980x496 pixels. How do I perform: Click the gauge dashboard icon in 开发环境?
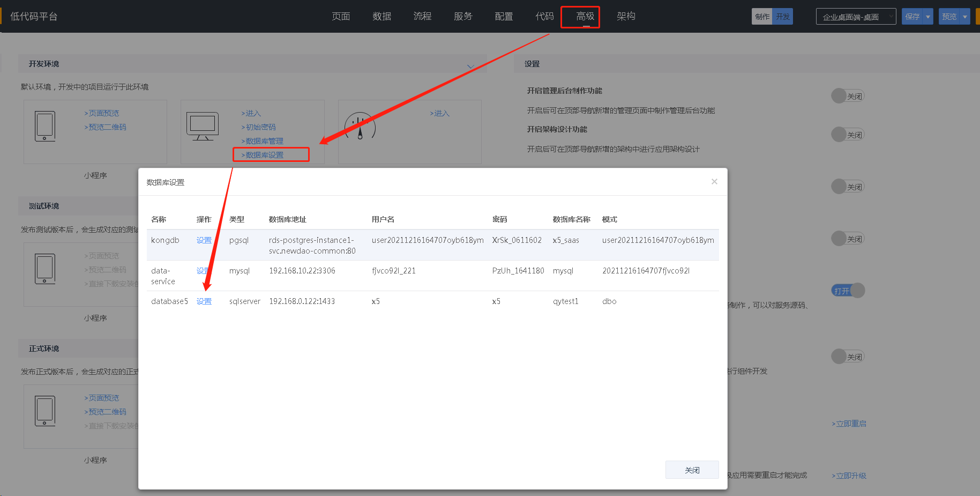tap(360, 126)
